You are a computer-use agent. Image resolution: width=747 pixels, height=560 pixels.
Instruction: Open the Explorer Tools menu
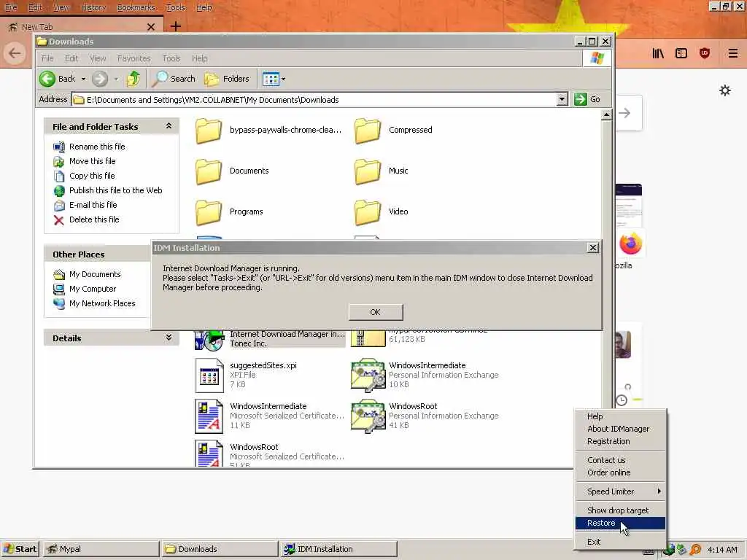171,58
